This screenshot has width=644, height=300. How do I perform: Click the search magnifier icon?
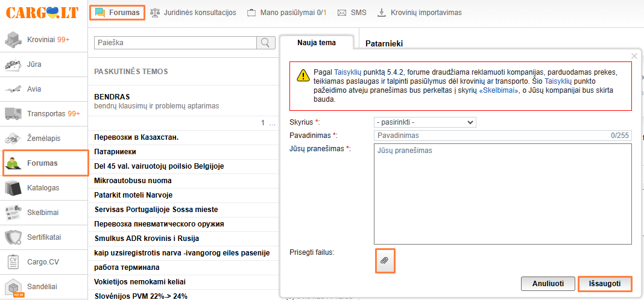pyautogui.click(x=265, y=43)
